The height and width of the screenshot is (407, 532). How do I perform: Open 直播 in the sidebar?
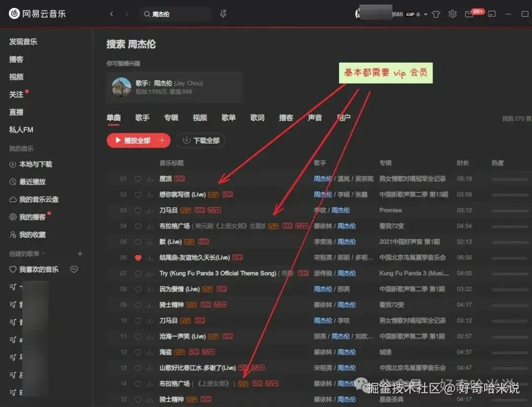point(16,112)
